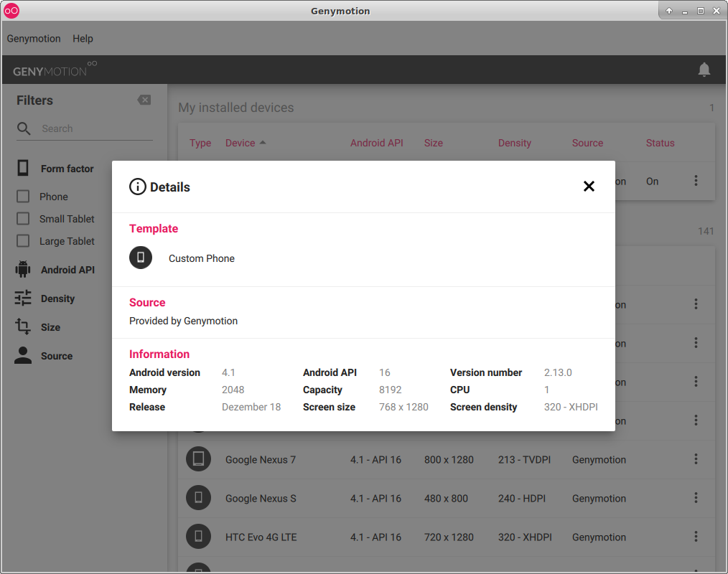
Task: Click the HTC Evo 4G LTE phone icon
Action: tap(198, 537)
